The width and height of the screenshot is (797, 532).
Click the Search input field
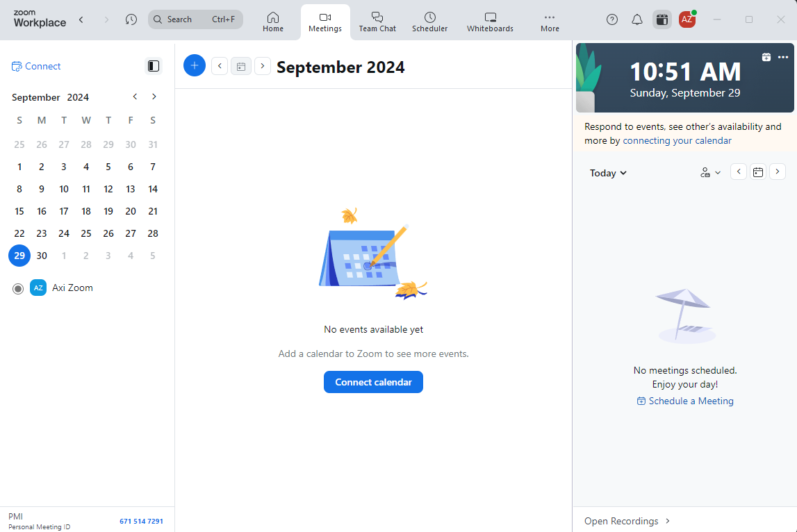click(x=195, y=19)
